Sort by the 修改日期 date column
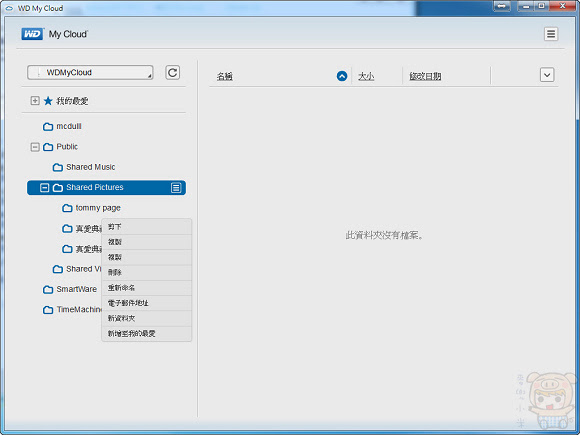The width and height of the screenshot is (580, 435). (425, 76)
